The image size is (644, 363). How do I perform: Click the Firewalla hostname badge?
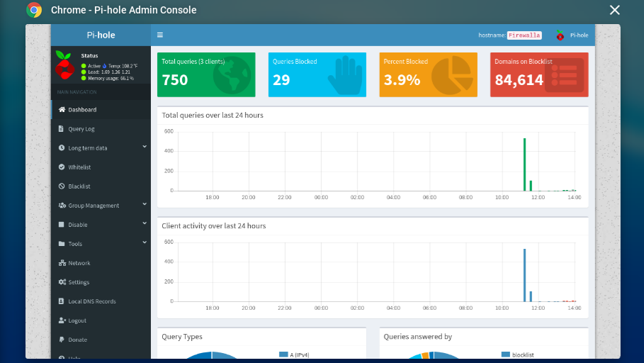[524, 35]
